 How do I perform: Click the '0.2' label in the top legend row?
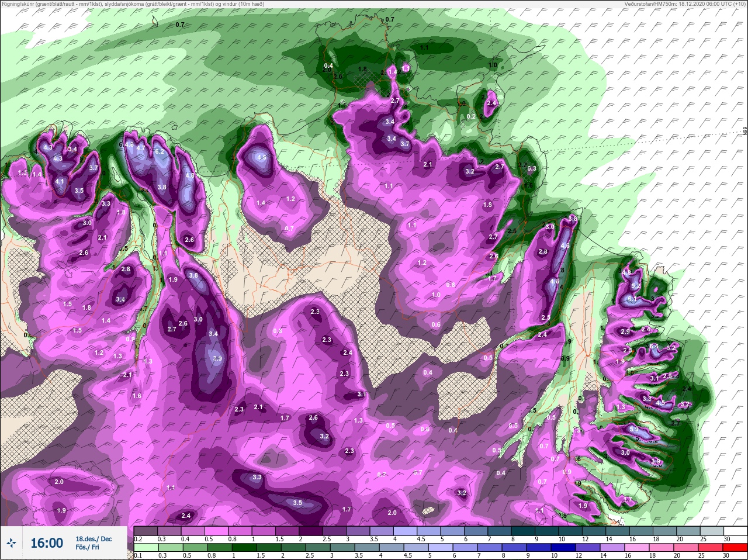[138, 539]
